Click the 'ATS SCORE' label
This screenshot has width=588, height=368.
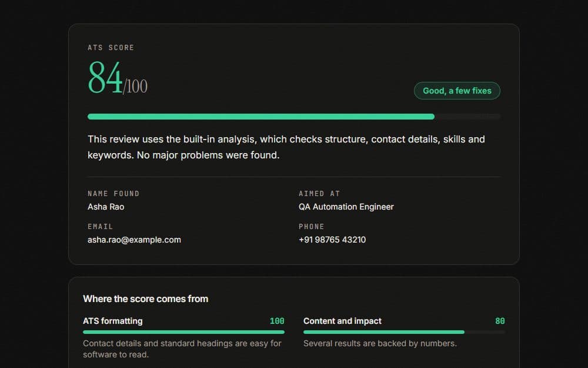click(x=111, y=47)
